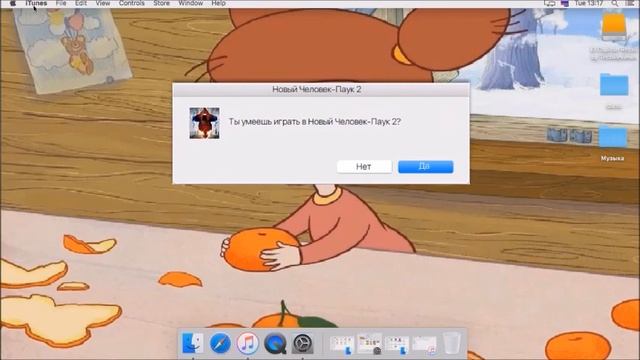640x360 pixels.
Task: Restore the minimized window with gear badge
Action: [x=369, y=344]
